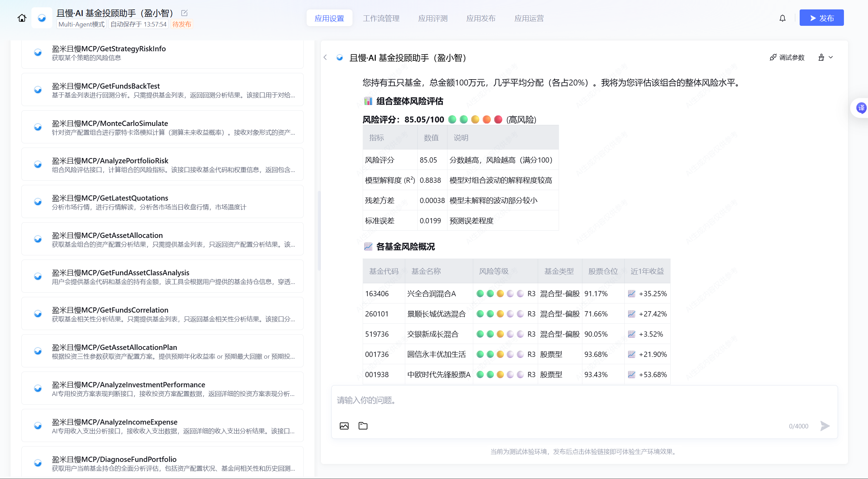
Task: Click the send message arrow icon
Action: [x=825, y=426]
